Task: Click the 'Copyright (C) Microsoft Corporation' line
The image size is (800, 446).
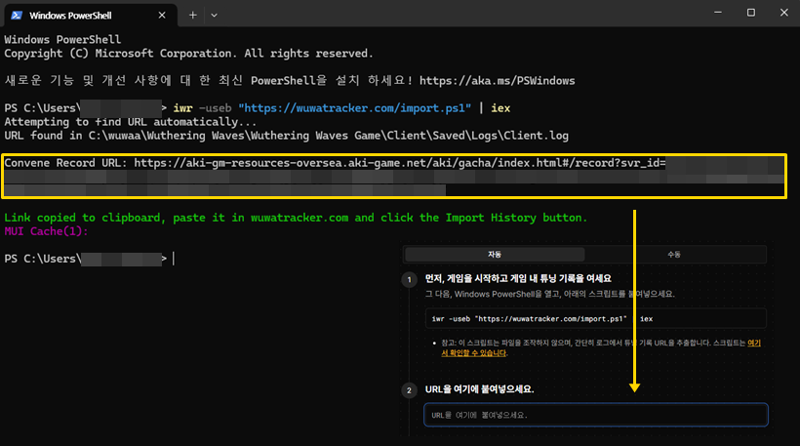Action: click(189, 54)
